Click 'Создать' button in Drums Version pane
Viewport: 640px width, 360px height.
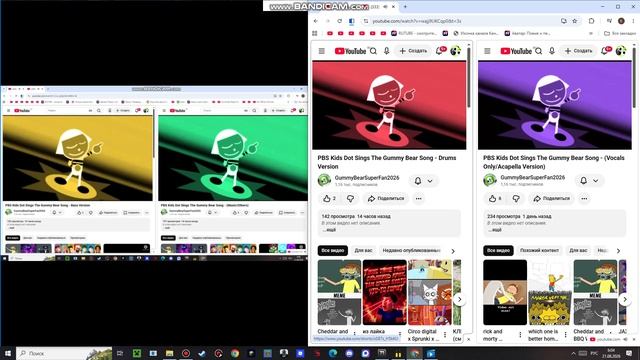coord(413,51)
